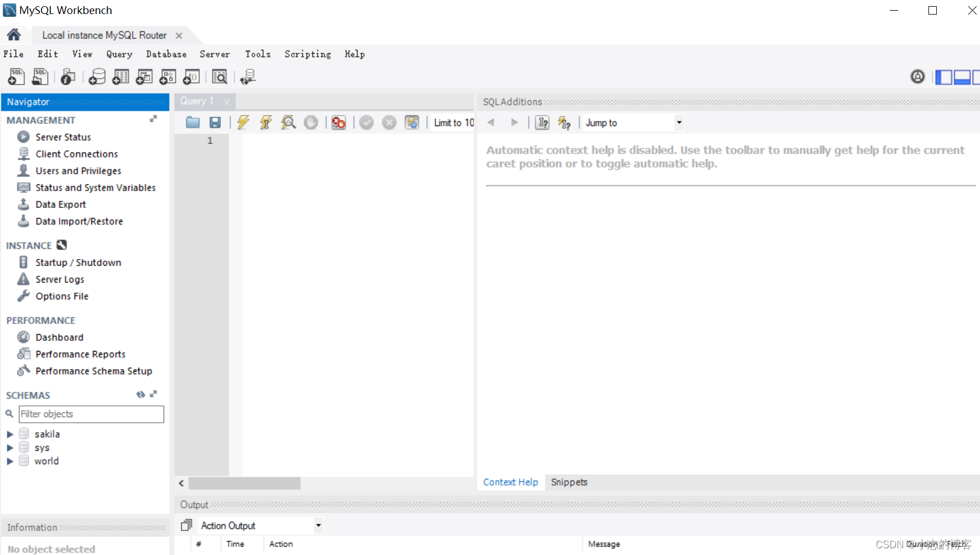980x555 pixels.
Task: Rollback transaction cross icon
Action: (389, 122)
